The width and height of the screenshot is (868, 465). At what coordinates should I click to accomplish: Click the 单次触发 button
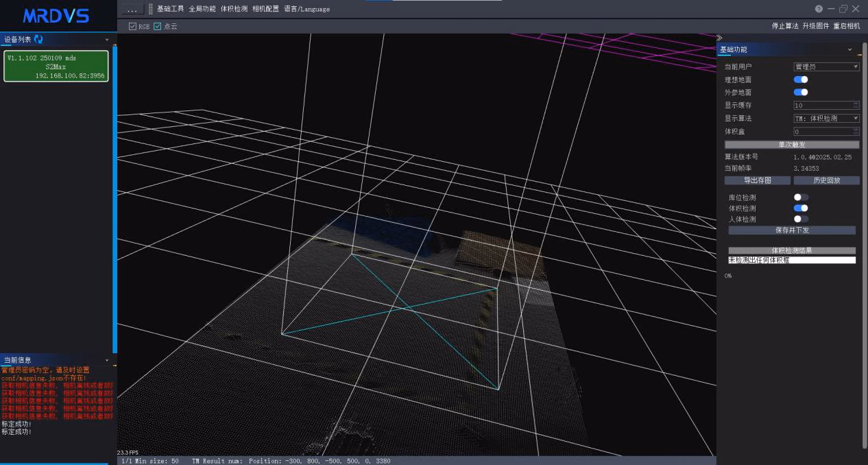pyautogui.click(x=792, y=145)
